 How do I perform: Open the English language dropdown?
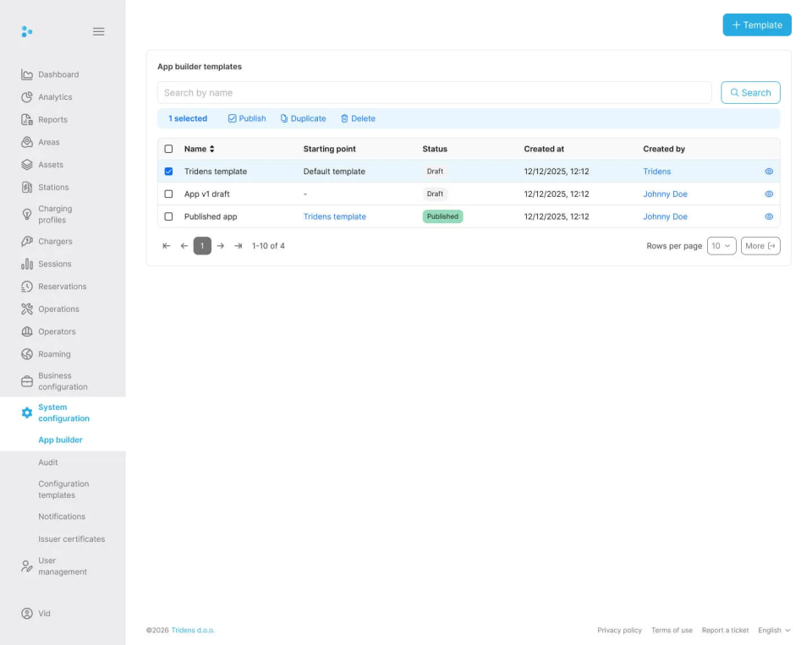pos(772,630)
